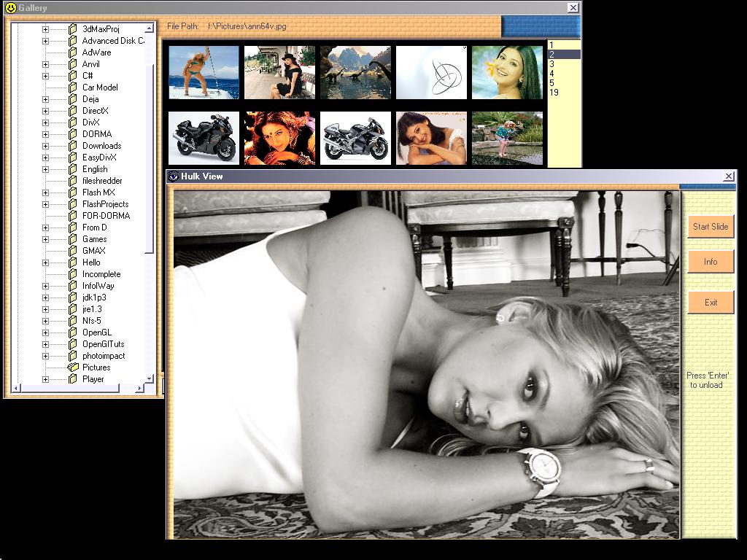Expand the Hello folder node
The width and height of the screenshot is (747, 560).
[45, 262]
